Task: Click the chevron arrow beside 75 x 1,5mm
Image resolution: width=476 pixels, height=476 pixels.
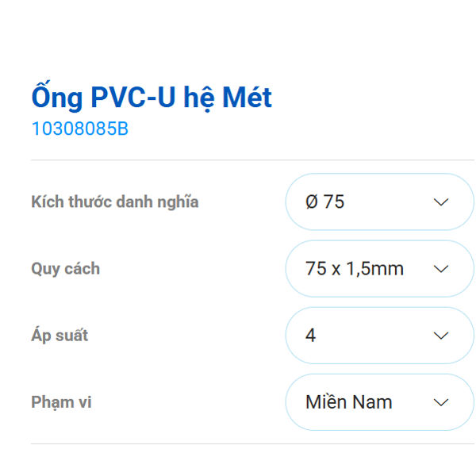Action: (x=442, y=269)
